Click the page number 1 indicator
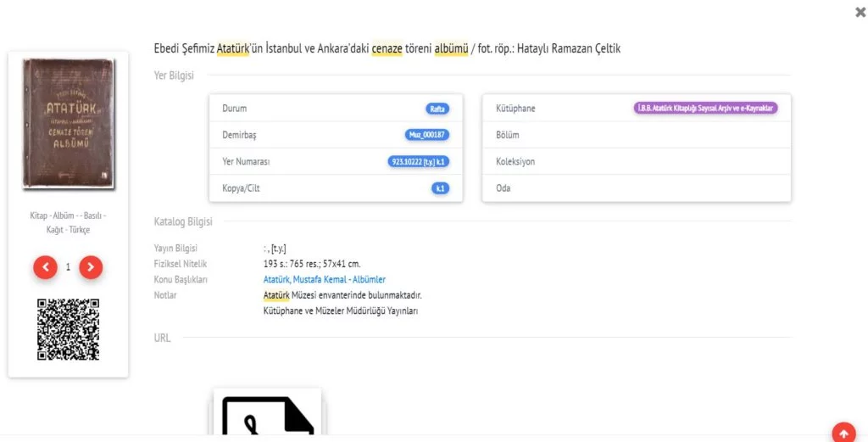868x442 pixels. pyautogui.click(x=68, y=267)
